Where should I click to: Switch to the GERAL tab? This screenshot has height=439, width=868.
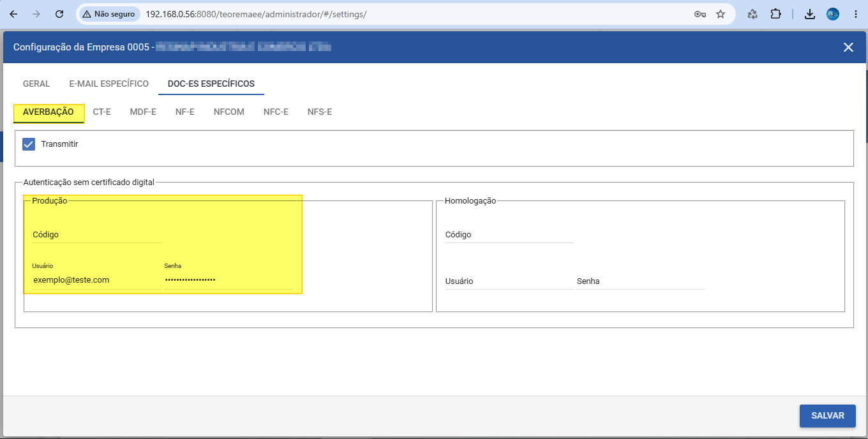36,84
